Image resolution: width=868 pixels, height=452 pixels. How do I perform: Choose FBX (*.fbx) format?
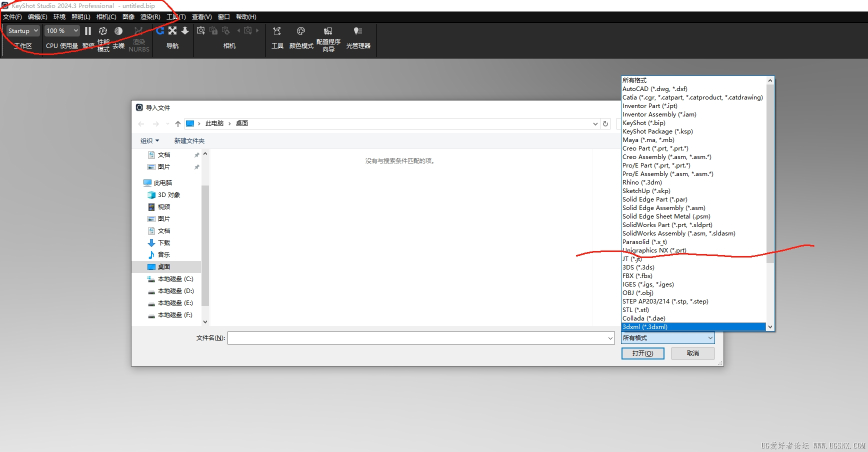(x=694, y=276)
